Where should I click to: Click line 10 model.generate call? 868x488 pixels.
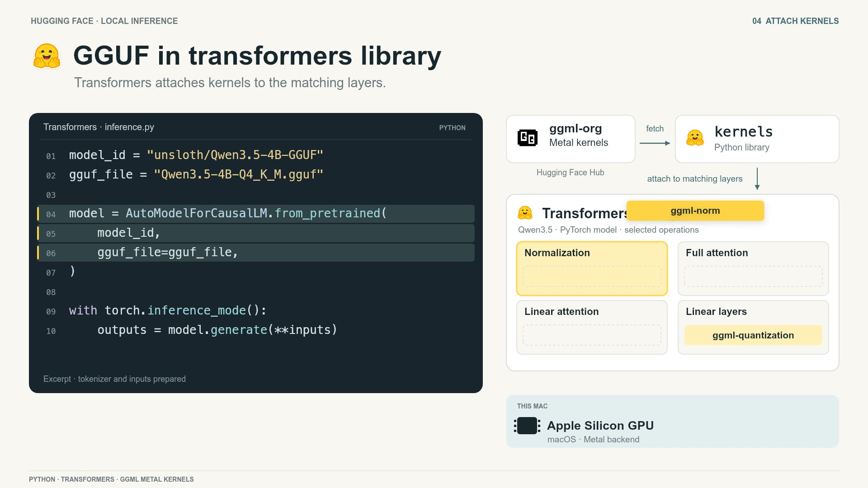(x=217, y=330)
